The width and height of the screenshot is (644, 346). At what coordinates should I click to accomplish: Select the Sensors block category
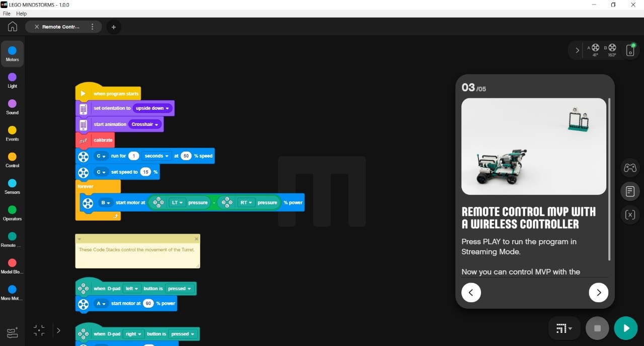pyautogui.click(x=12, y=187)
